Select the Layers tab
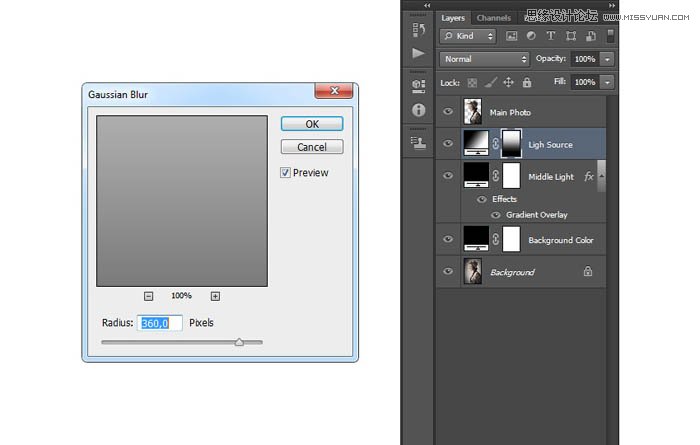The height and width of the screenshot is (445, 700). click(x=453, y=17)
